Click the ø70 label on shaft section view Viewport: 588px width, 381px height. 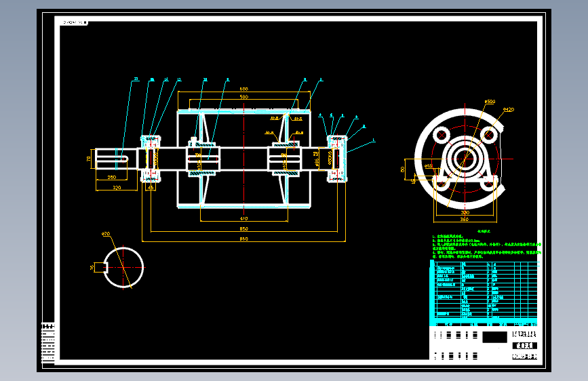106,234
